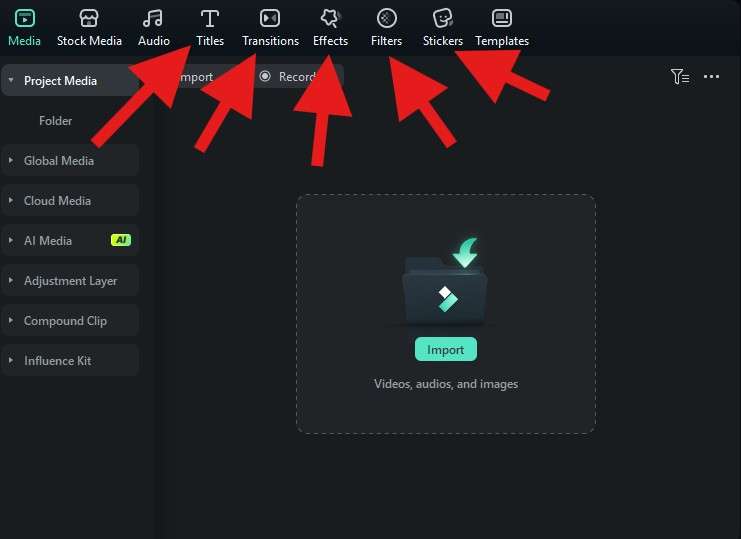Expand the Adjustment Layer section
This screenshot has height=539, width=741.
pos(11,281)
